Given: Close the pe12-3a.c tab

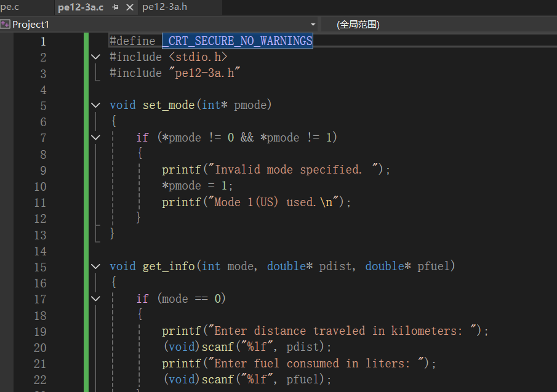Looking at the screenshot, I should point(130,7).
